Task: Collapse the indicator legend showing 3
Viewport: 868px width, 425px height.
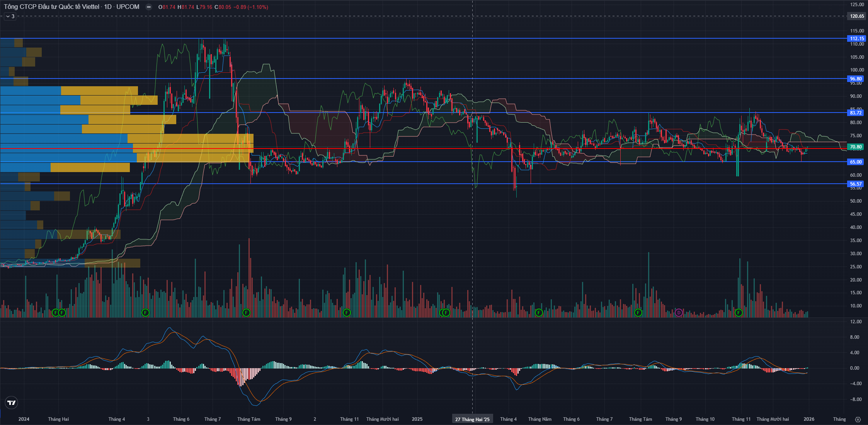Action: pos(10,16)
